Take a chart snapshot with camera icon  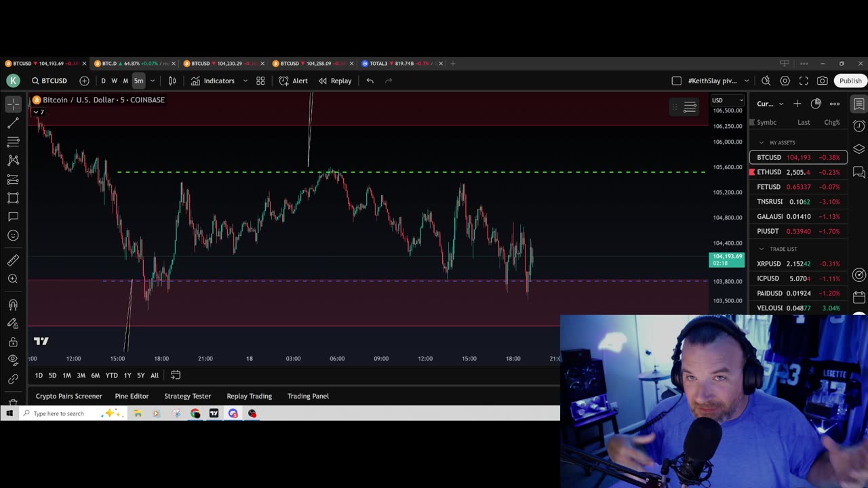point(822,81)
